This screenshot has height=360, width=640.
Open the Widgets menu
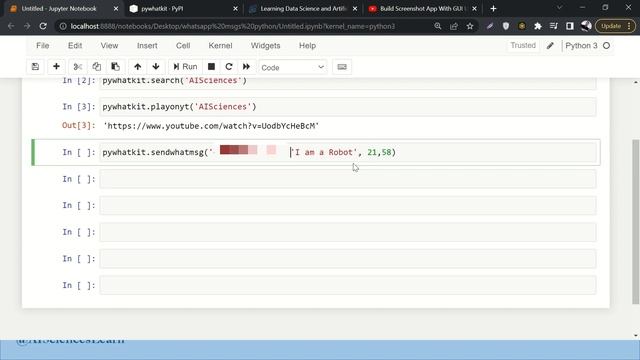pos(265,46)
